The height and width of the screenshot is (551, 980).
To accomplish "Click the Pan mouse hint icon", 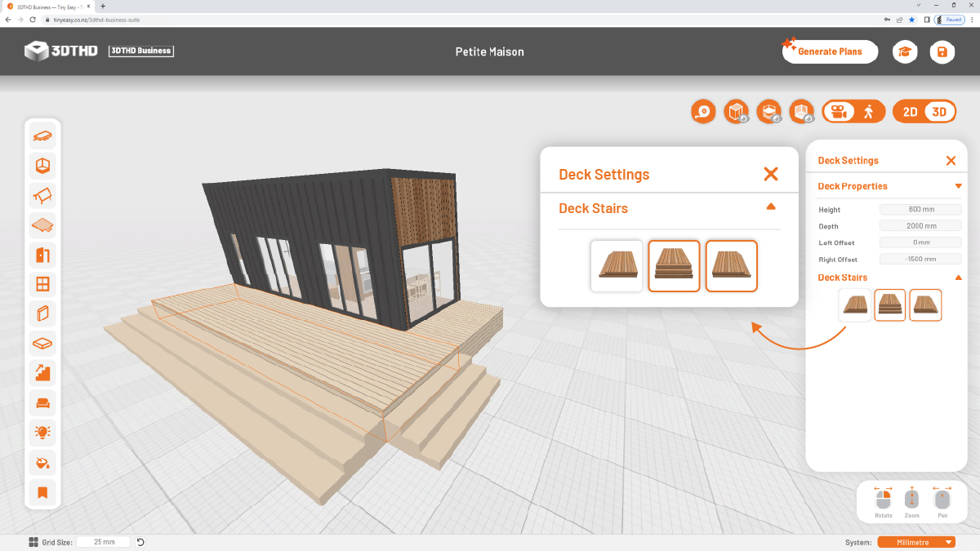I will (x=942, y=498).
